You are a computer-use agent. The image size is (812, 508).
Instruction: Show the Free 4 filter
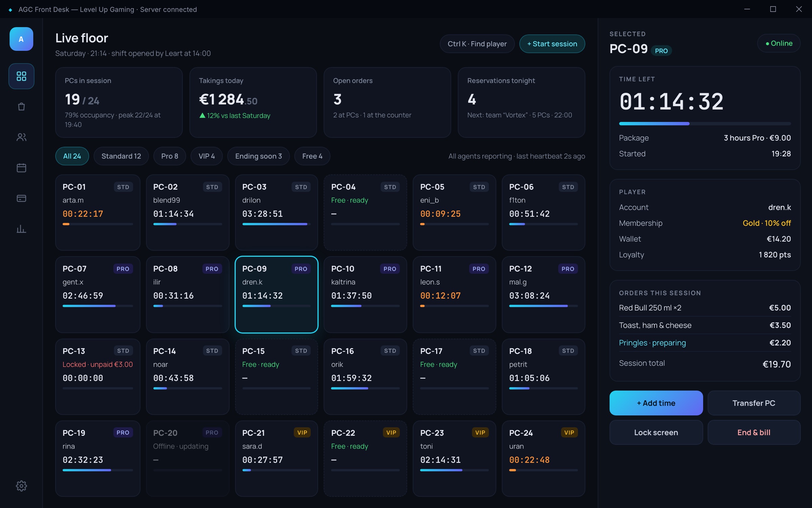tap(312, 156)
